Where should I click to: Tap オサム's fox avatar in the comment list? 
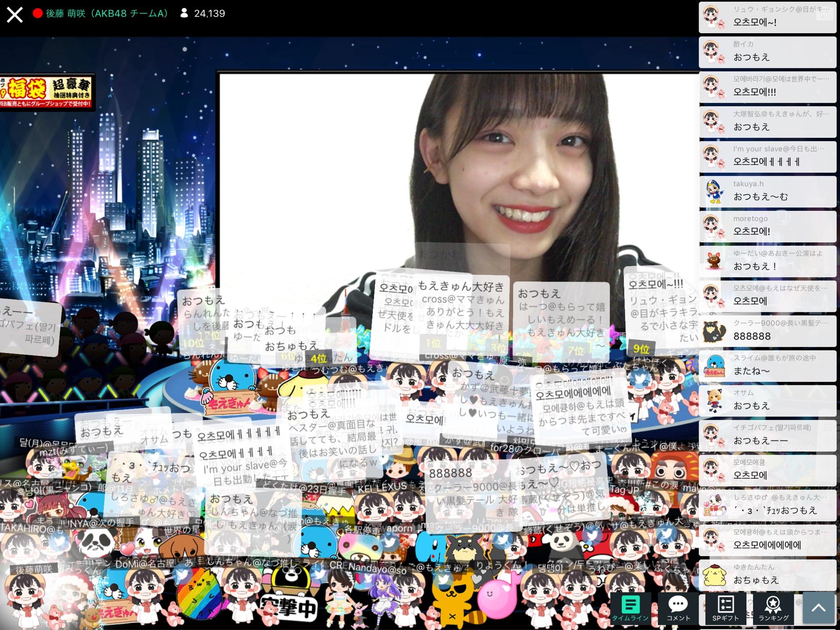714,400
